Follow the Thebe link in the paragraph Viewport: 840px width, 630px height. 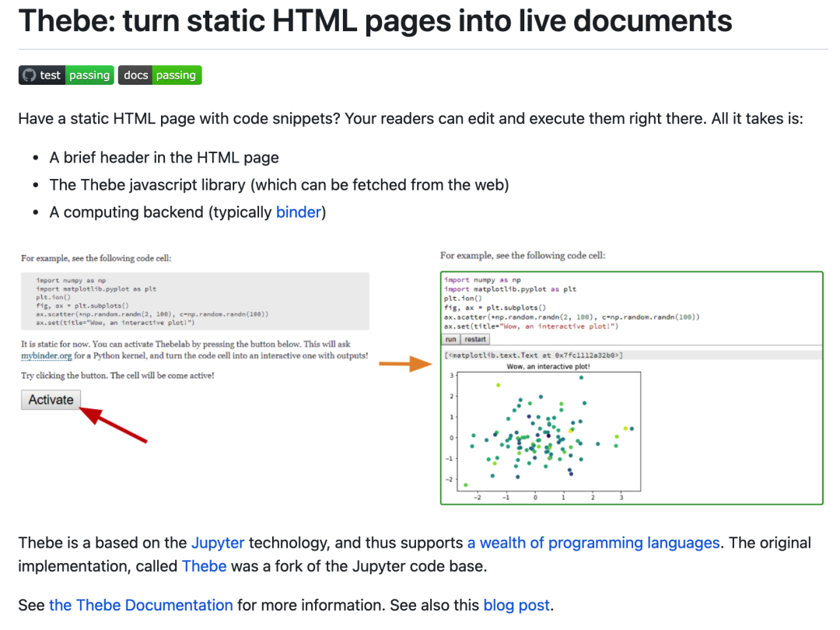tap(204, 566)
